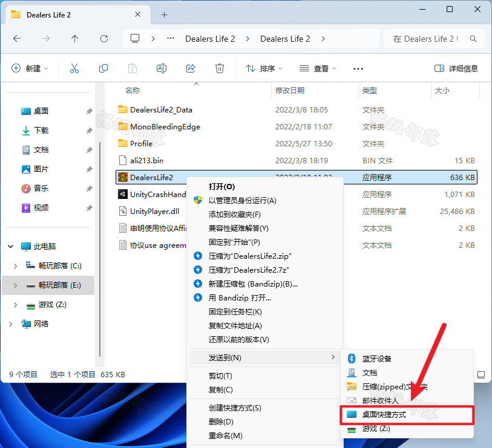Collapse the 此电脑 tree node
Screen dimensions: 492x448
pos(11,247)
